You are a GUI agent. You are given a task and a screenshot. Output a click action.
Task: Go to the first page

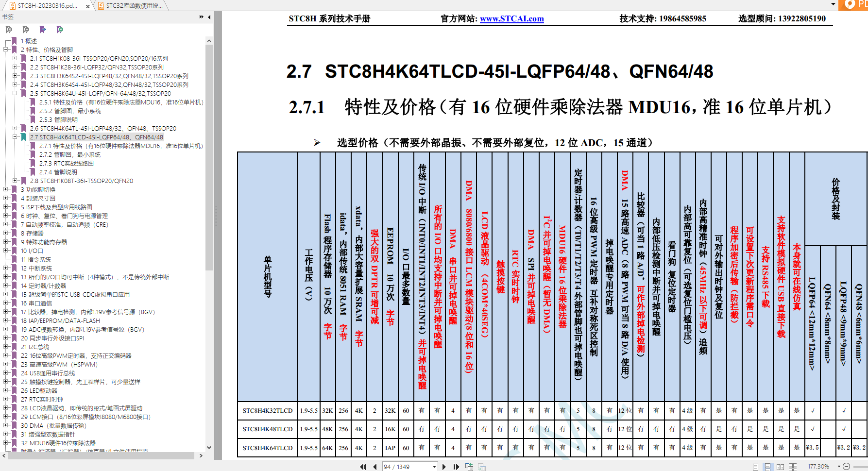(363, 467)
